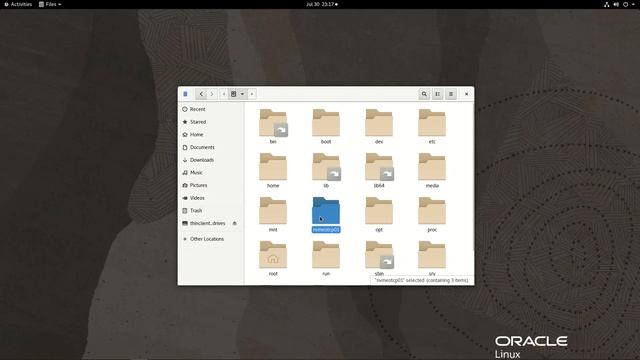Open Other Locations in the sidebar
Viewport: 640px width, 360px height.
click(211, 239)
